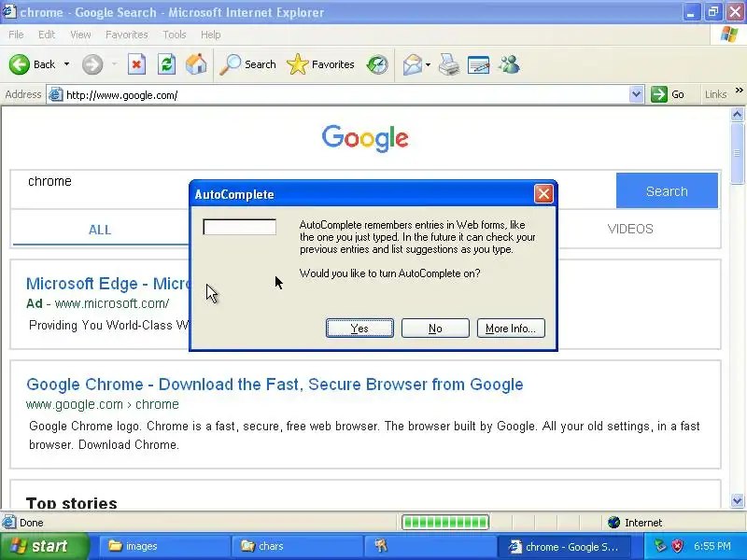
Task: Click the unlabeled tools taskbar button
Action: pyautogui.click(x=430, y=546)
